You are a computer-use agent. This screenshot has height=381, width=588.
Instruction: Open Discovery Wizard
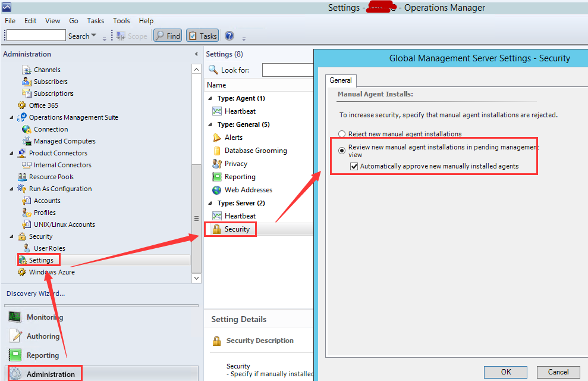click(x=37, y=293)
